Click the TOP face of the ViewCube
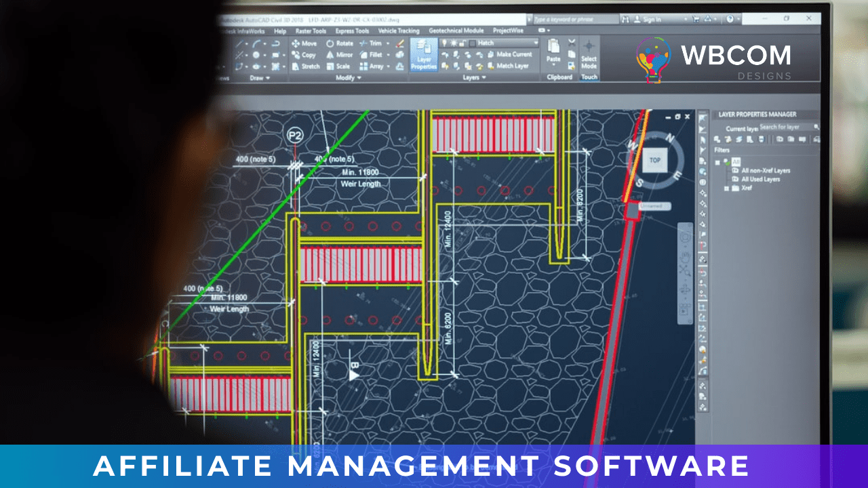This screenshot has height=488, width=868. (x=654, y=161)
